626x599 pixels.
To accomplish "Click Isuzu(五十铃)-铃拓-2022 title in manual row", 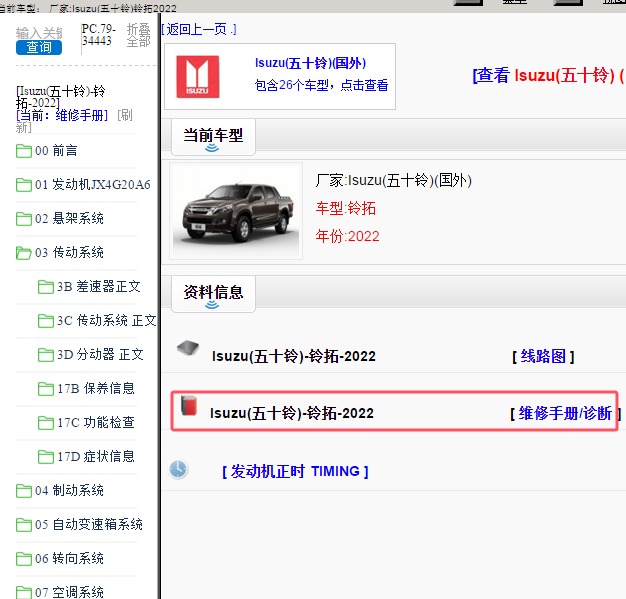I will (292, 413).
